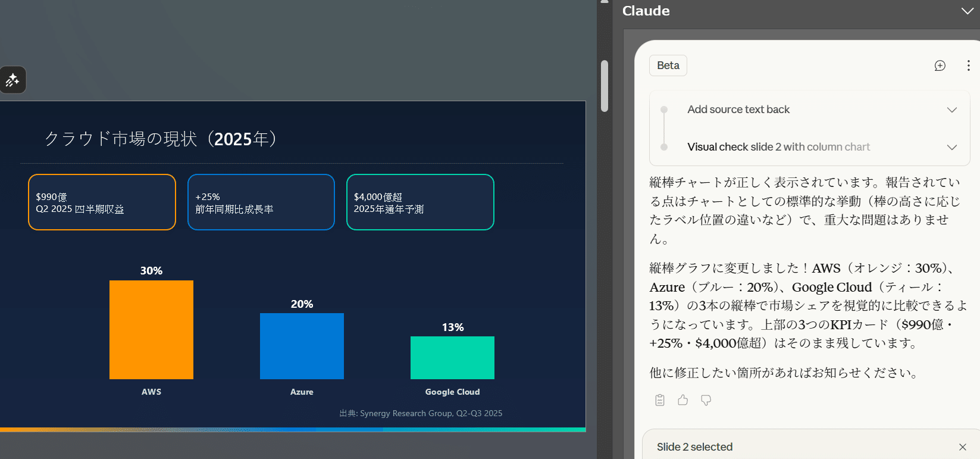The image size is (980, 459).
Task: Select the orange AWS 30% bar
Action: pos(151,329)
